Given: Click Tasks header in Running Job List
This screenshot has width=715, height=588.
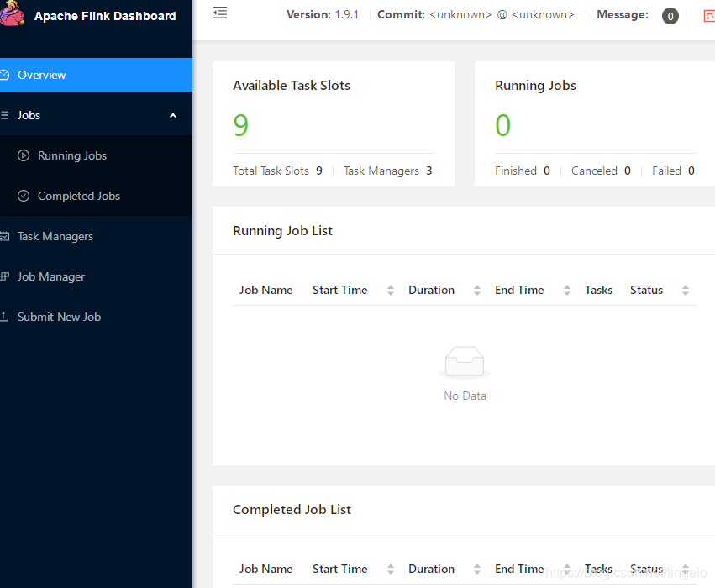Looking at the screenshot, I should click(598, 291).
